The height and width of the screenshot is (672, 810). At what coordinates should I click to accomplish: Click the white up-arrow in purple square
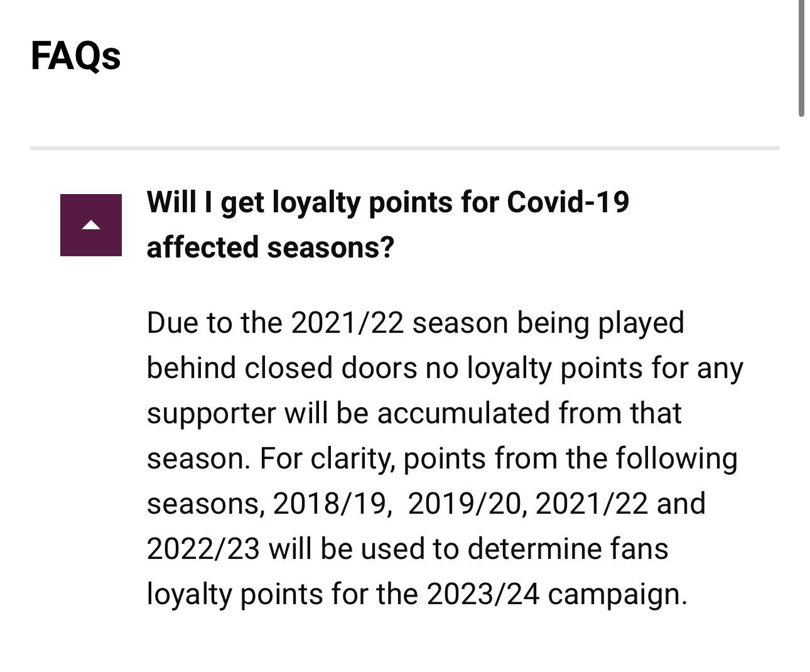click(x=91, y=225)
